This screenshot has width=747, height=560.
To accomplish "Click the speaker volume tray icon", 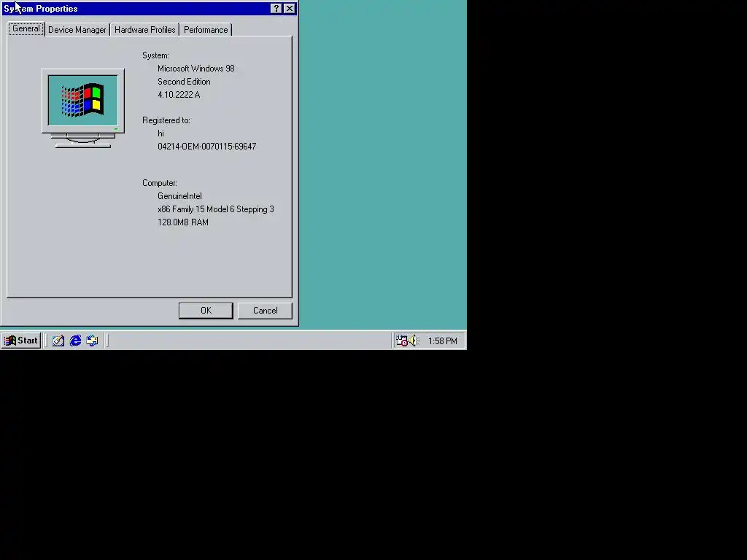I will (x=413, y=341).
